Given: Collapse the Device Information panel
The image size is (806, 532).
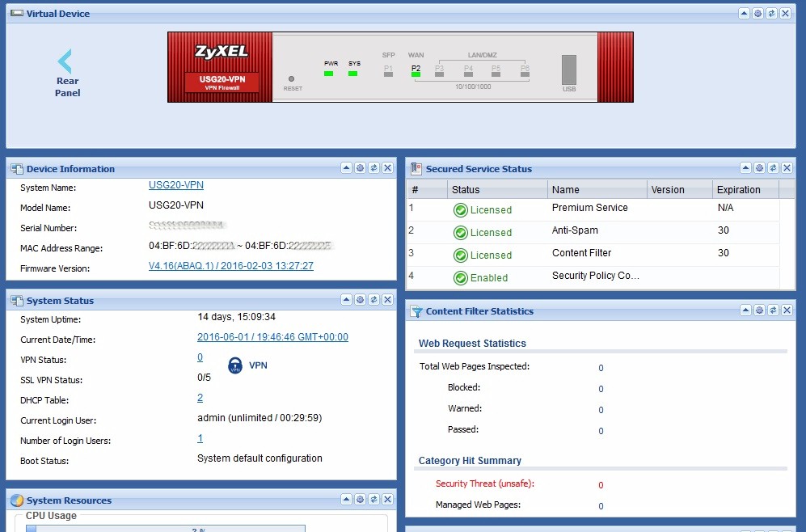Looking at the screenshot, I should pyautogui.click(x=347, y=167).
